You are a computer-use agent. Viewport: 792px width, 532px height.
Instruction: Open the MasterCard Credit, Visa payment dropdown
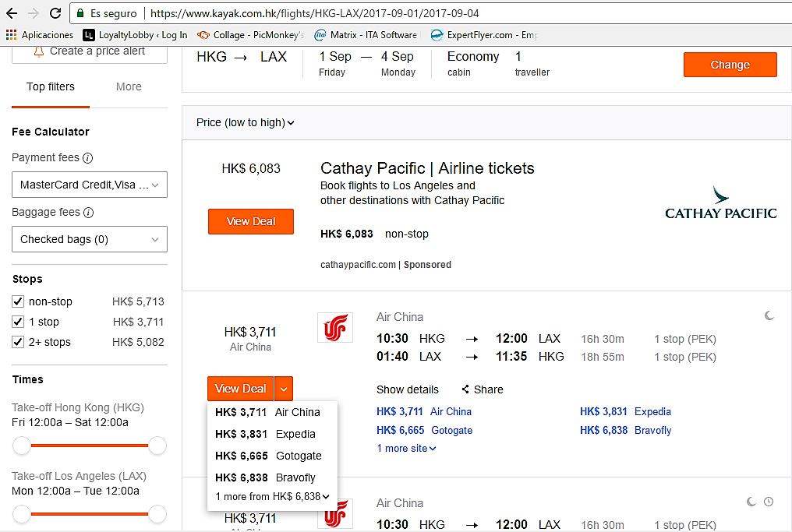coord(90,185)
